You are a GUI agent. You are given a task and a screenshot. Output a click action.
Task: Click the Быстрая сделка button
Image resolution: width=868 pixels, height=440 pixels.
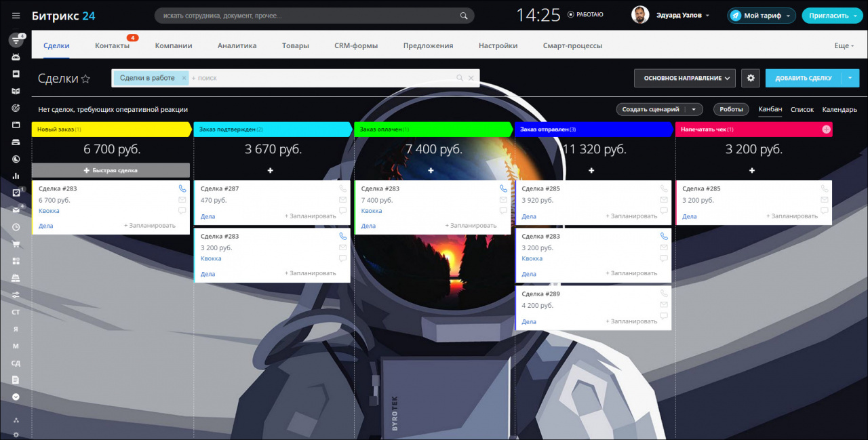pyautogui.click(x=111, y=170)
